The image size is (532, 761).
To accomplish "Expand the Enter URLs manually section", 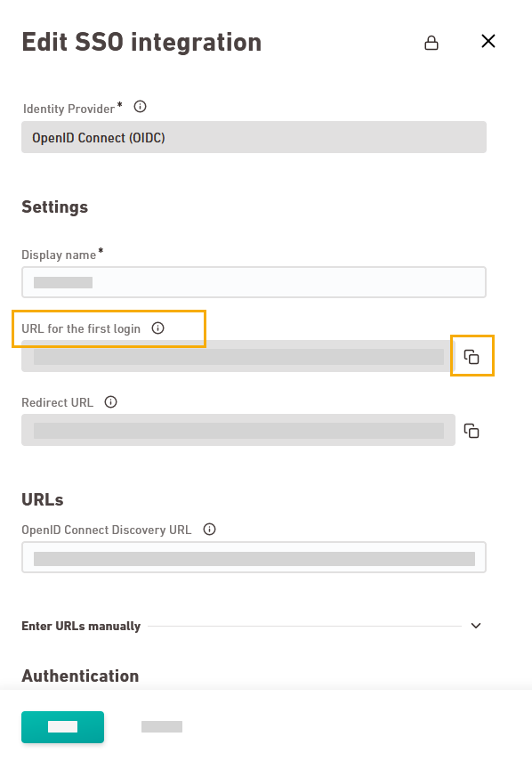I will (x=476, y=626).
